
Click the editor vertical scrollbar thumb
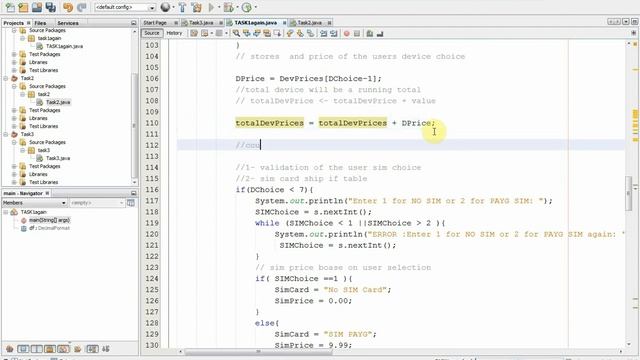[629, 193]
